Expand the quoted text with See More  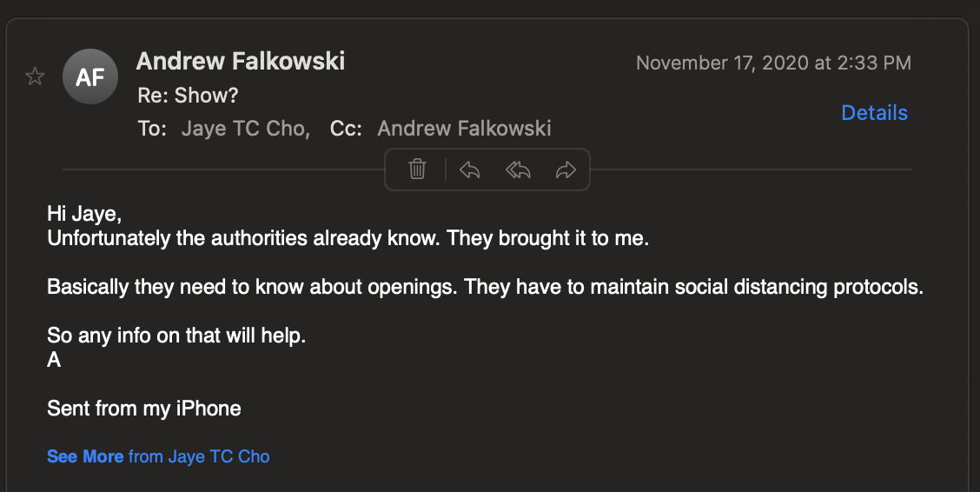click(85, 456)
